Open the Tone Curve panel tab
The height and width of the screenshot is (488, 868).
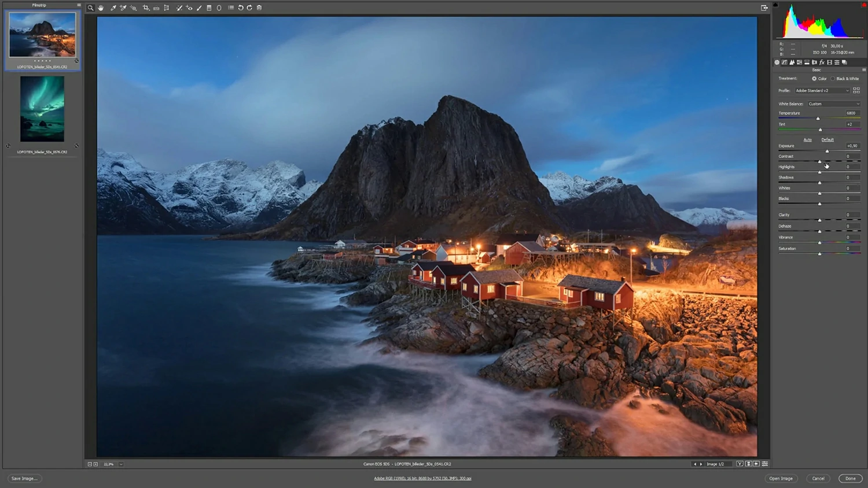click(x=784, y=62)
